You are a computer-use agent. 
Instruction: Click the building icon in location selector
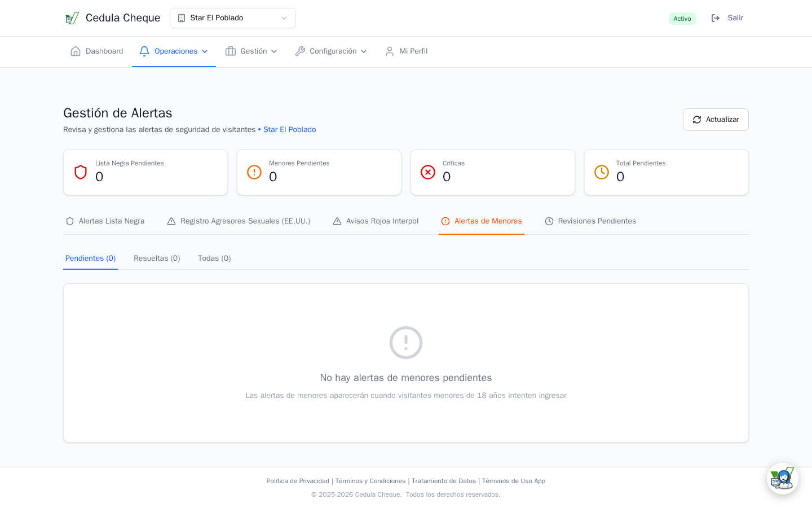pyautogui.click(x=182, y=18)
